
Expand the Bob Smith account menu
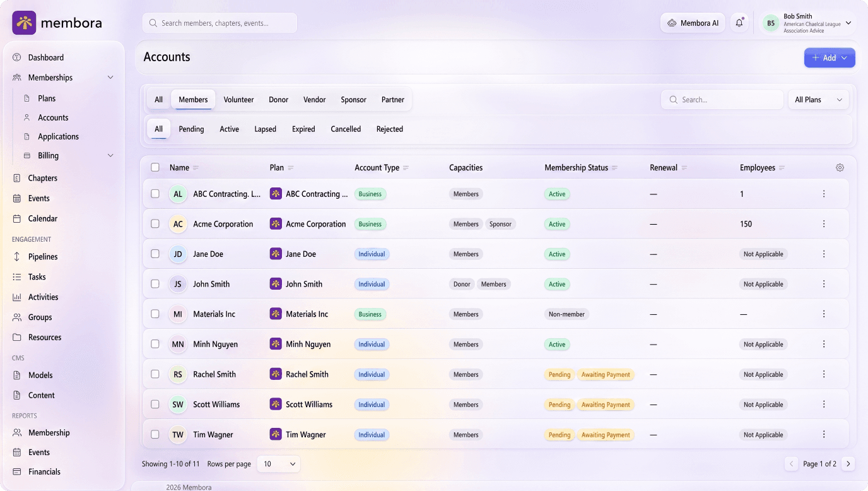(x=848, y=23)
